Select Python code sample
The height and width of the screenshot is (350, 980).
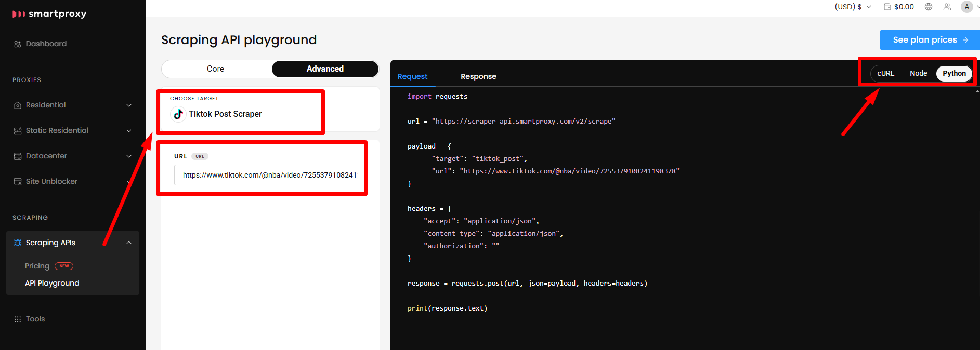click(x=954, y=74)
